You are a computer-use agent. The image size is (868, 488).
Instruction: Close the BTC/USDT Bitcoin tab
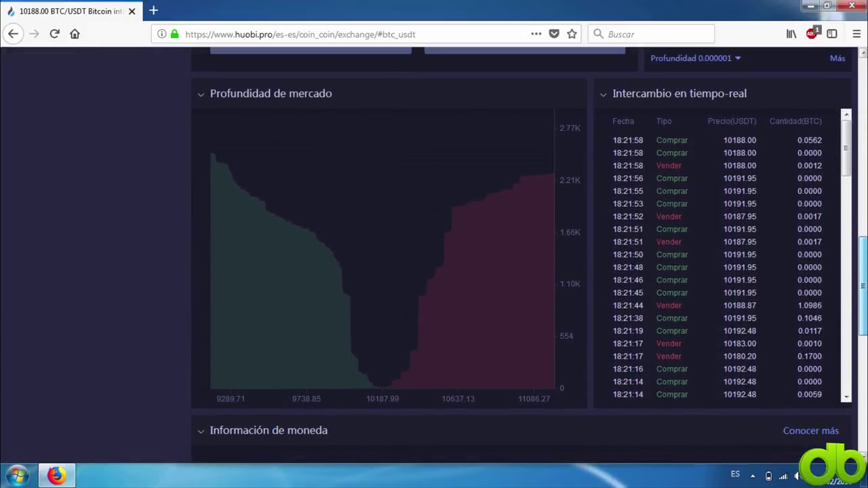[x=132, y=12]
